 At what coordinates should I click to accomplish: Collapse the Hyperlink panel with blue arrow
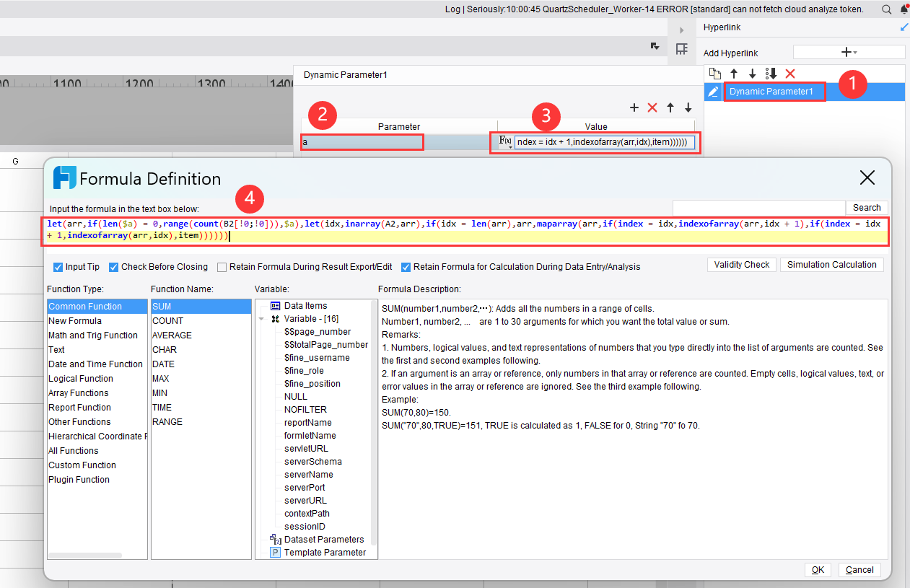[904, 27]
